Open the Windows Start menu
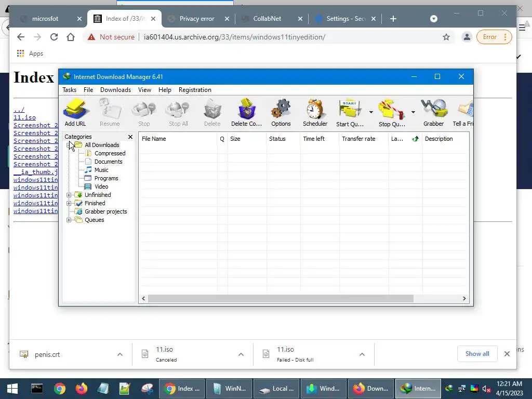The width and height of the screenshot is (532, 399). tap(12, 389)
